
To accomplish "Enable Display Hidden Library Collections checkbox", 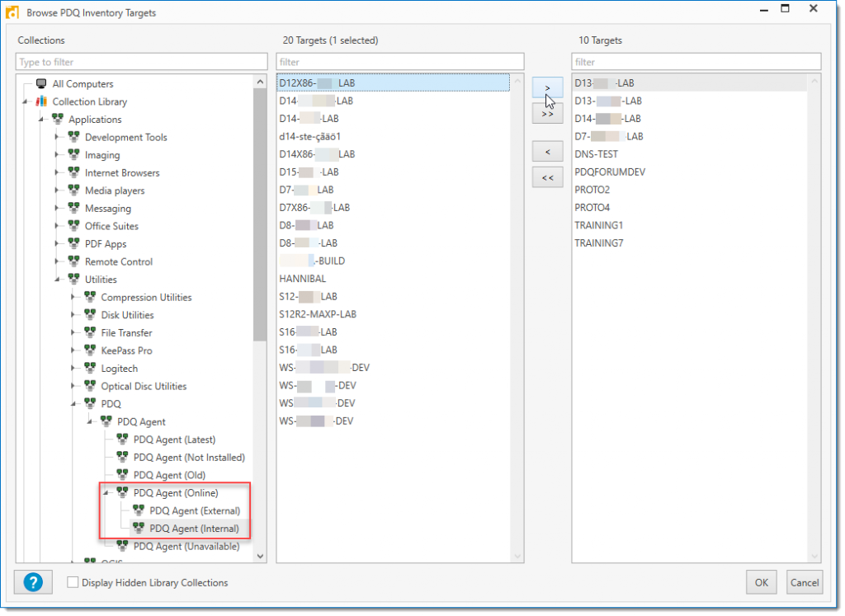I will click(x=73, y=582).
